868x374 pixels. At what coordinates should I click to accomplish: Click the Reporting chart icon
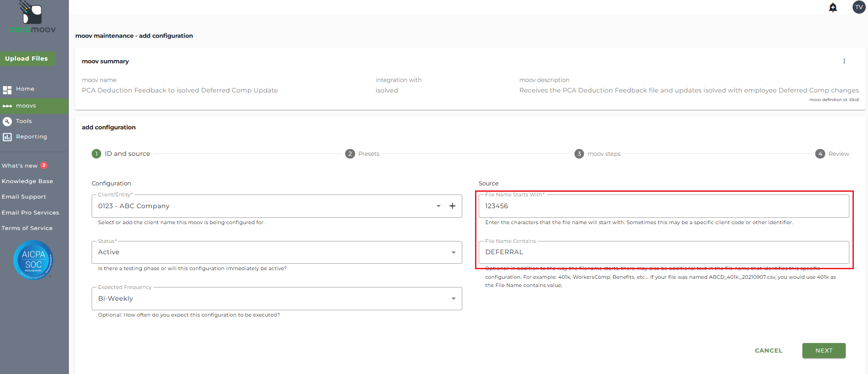pos(7,137)
